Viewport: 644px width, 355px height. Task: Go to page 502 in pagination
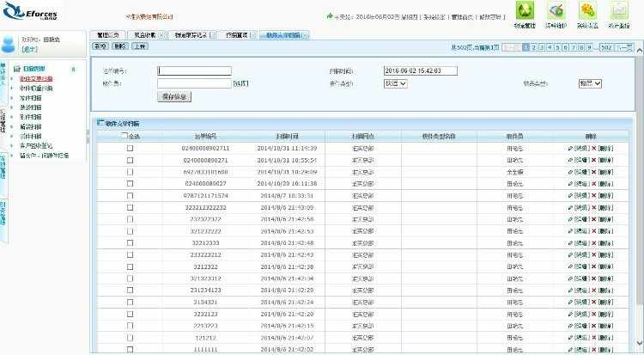(606, 47)
